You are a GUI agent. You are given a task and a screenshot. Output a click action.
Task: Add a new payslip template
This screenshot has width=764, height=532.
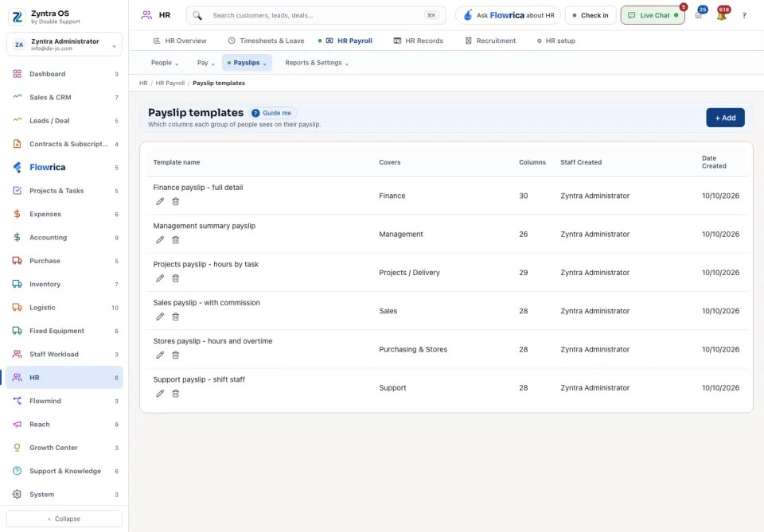coord(725,118)
